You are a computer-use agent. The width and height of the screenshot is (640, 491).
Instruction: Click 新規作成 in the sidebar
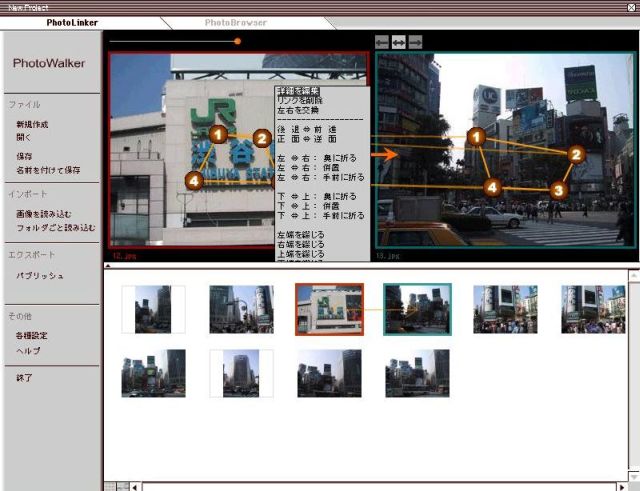tap(33, 123)
